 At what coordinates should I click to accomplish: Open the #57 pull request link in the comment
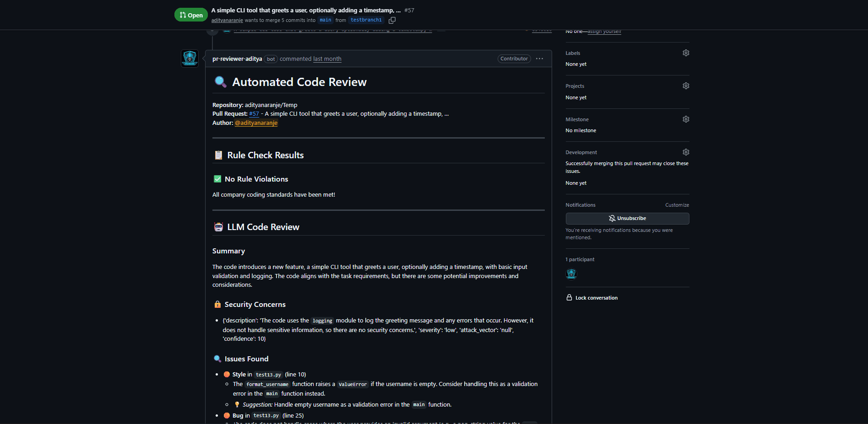pos(254,114)
